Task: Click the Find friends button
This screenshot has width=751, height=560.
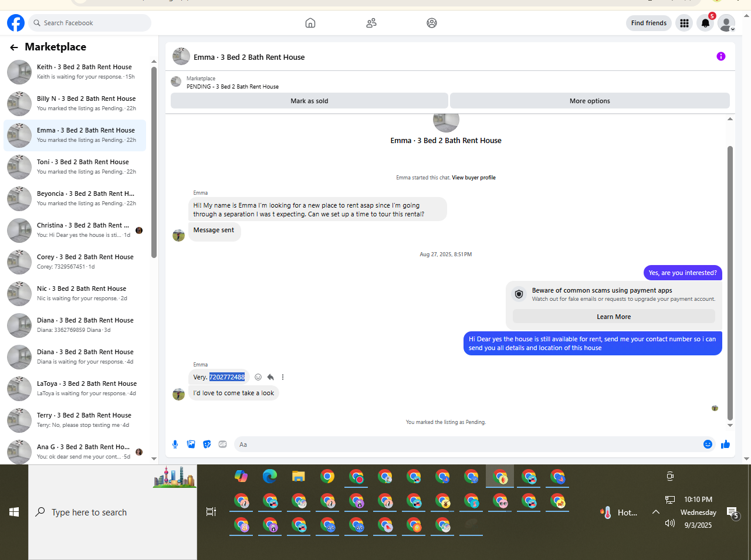Action: point(649,23)
